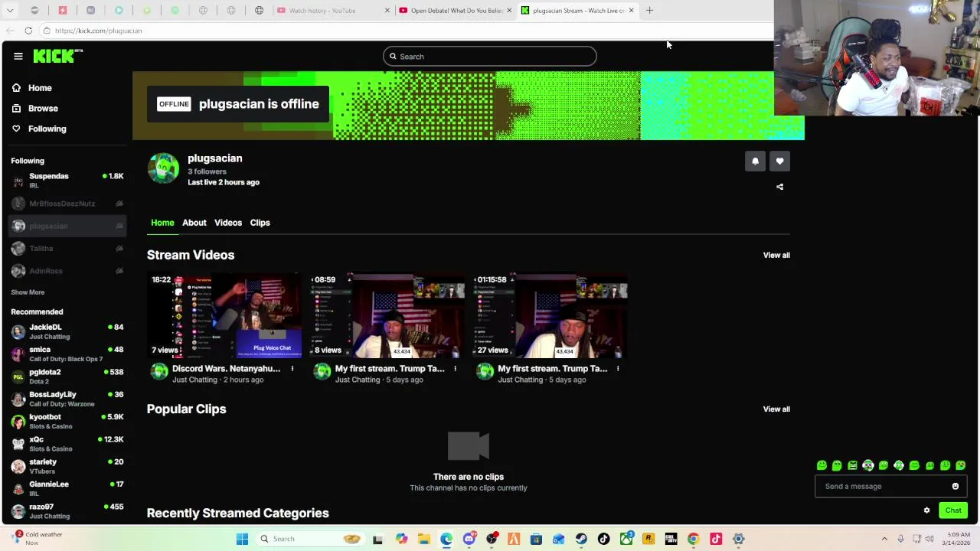Open a new browser tab
This screenshot has width=980, height=551.
[649, 11]
